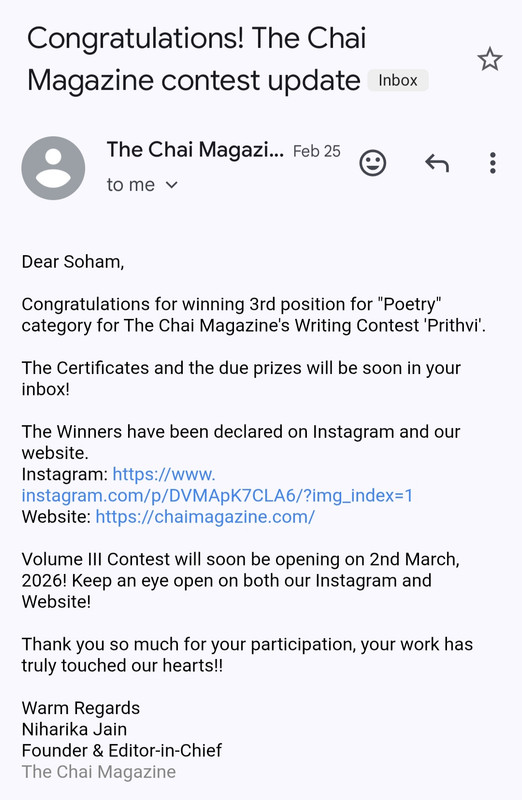Star this Chai Magazine email
Image resolution: width=522 pixels, height=800 pixels.
(x=490, y=59)
